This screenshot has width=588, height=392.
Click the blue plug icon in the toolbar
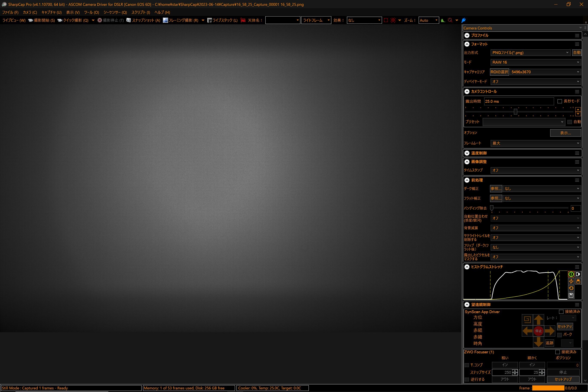click(x=464, y=20)
